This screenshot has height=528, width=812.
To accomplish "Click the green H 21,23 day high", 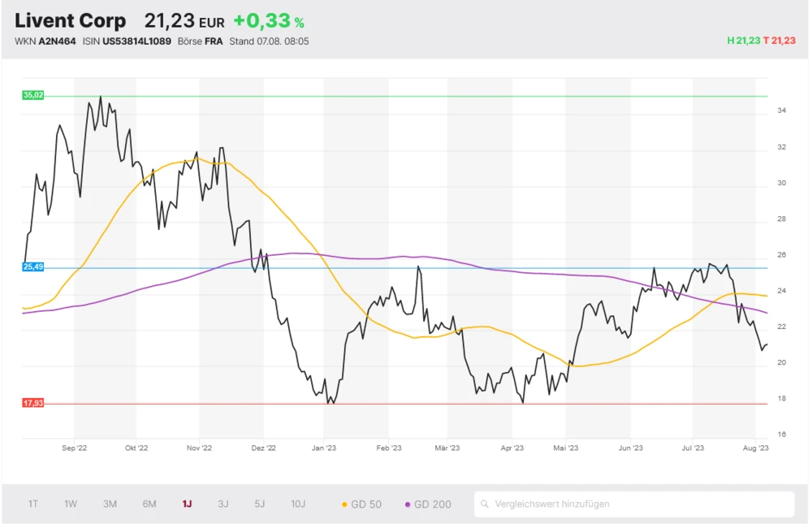I will pyautogui.click(x=742, y=41).
